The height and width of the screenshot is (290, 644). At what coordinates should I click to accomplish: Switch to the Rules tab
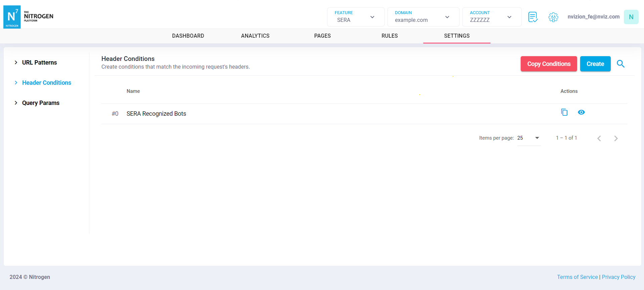tap(389, 36)
